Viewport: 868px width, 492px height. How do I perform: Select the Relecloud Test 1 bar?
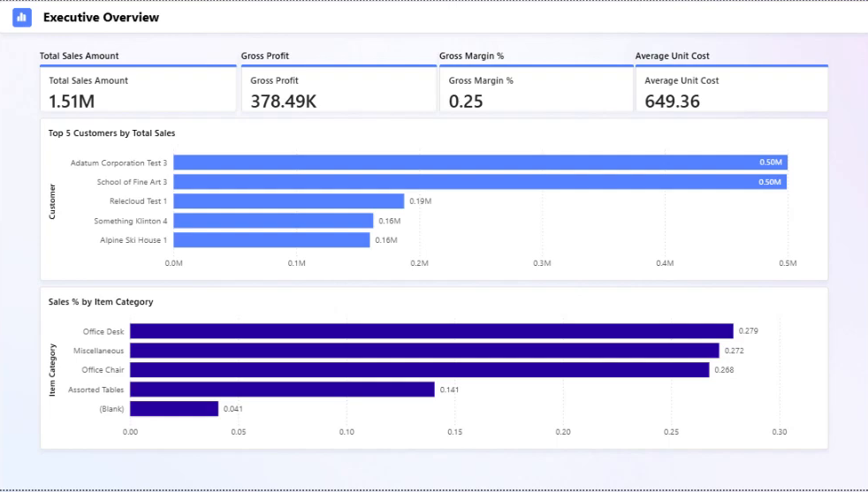point(289,201)
